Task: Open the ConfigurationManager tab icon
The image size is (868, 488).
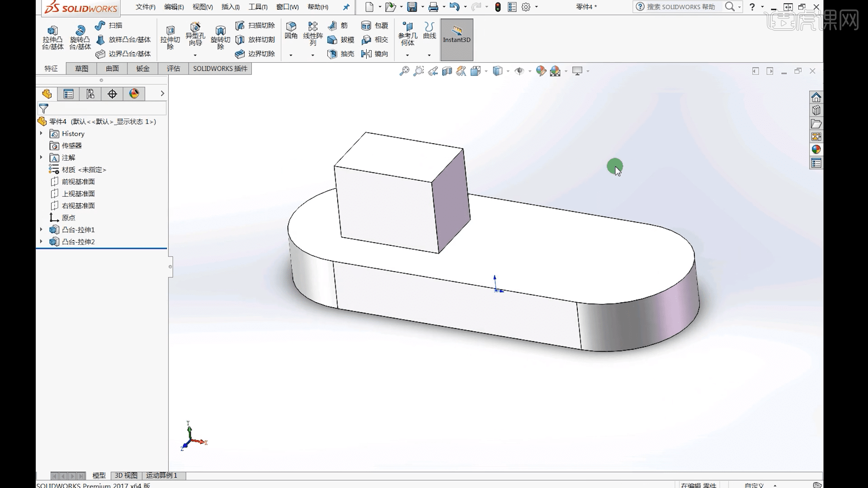Action: [x=90, y=94]
